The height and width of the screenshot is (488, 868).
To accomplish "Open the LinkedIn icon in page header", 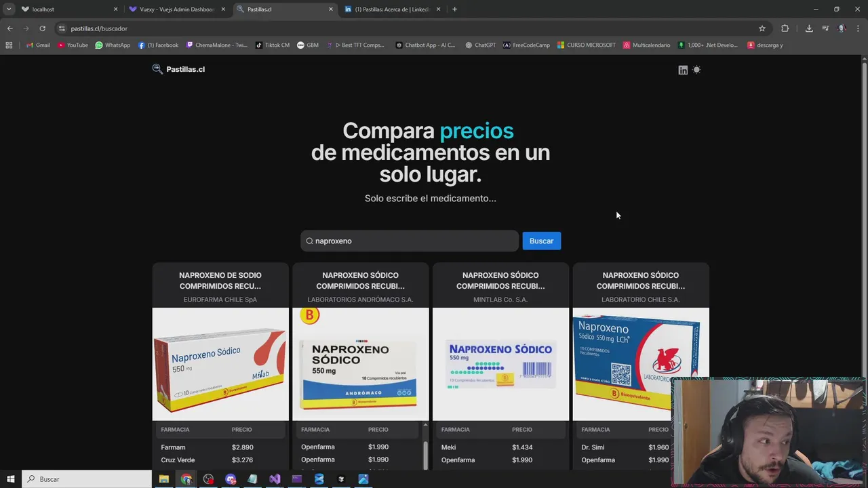I will pos(683,70).
